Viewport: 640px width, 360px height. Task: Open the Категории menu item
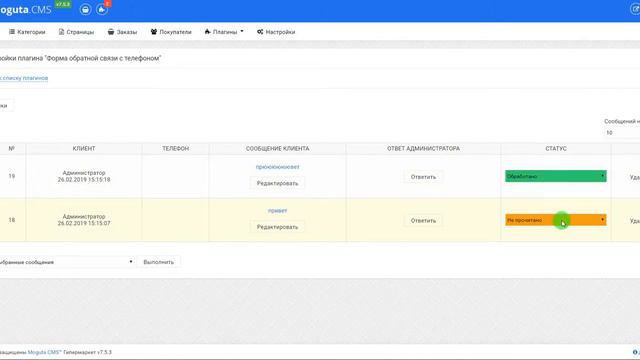coord(27,32)
